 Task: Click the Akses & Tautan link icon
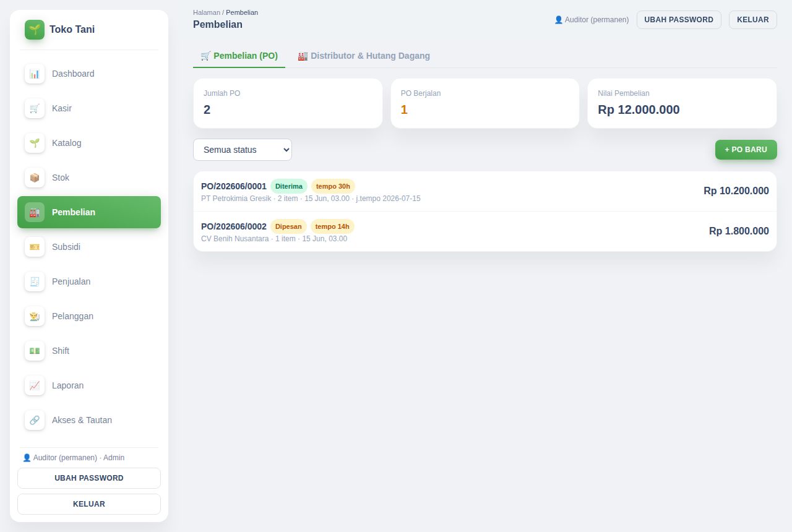pos(35,420)
